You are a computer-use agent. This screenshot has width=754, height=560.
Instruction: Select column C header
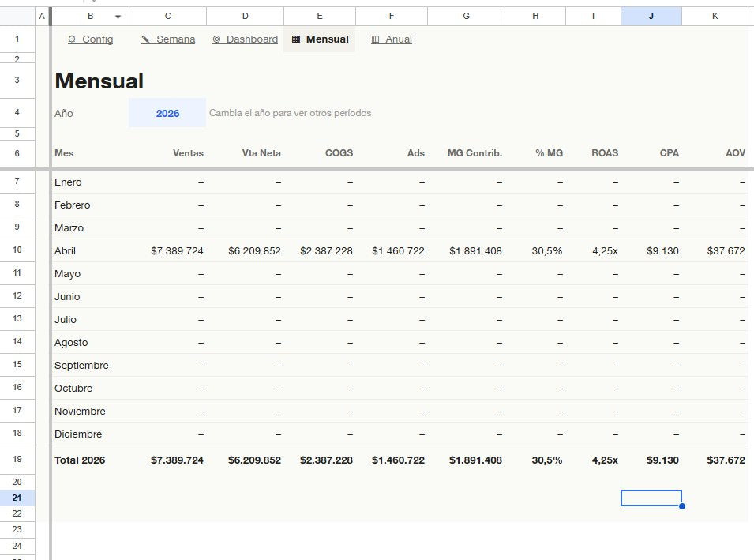pyautogui.click(x=168, y=17)
